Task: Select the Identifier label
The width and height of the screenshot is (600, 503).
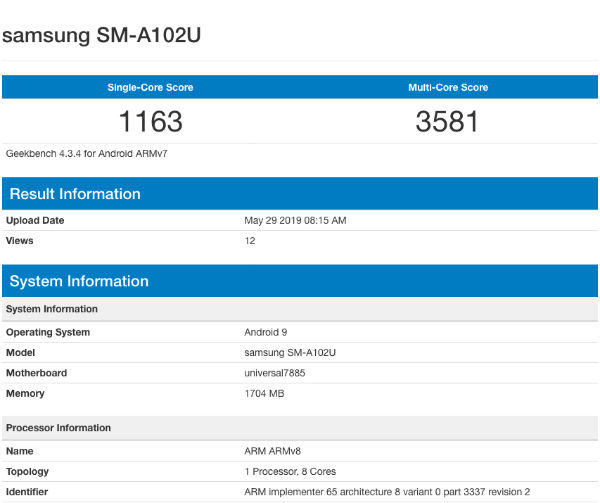Action: pyautogui.click(x=27, y=492)
